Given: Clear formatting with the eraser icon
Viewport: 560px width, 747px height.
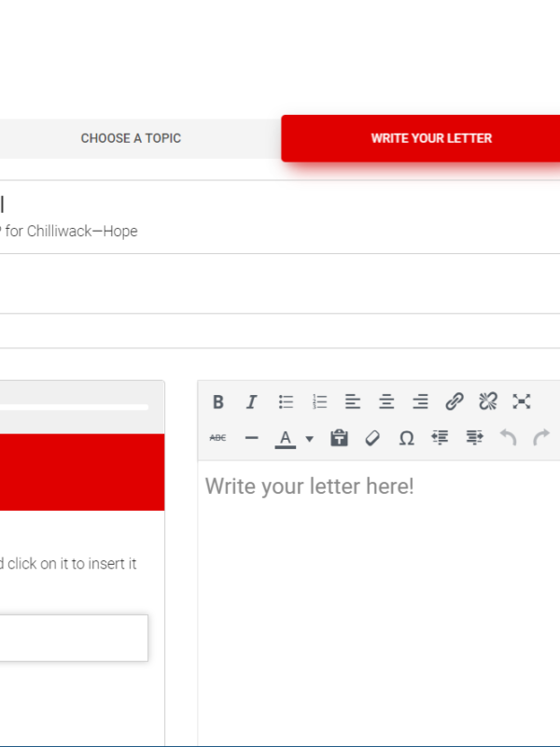Looking at the screenshot, I should [x=372, y=437].
